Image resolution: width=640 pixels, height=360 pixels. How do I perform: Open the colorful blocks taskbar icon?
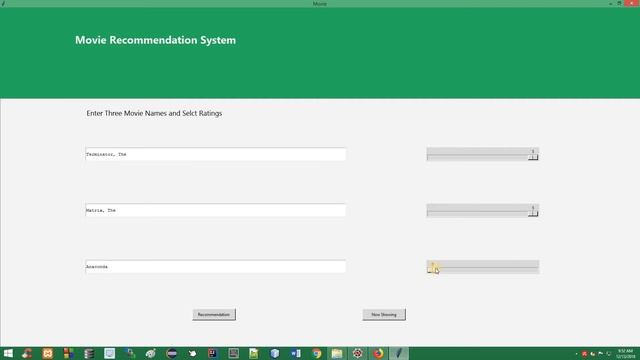click(69, 353)
